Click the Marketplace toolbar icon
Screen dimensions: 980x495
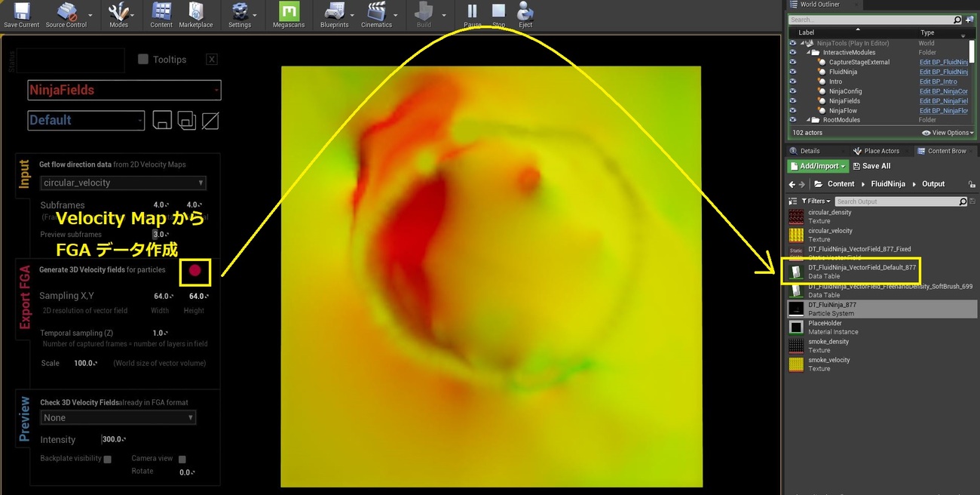tap(196, 14)
